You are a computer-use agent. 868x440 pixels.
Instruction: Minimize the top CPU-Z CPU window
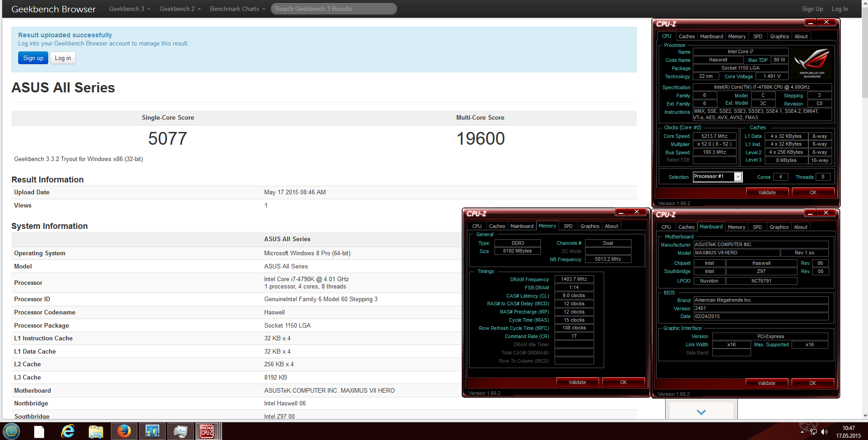point(810,22)
